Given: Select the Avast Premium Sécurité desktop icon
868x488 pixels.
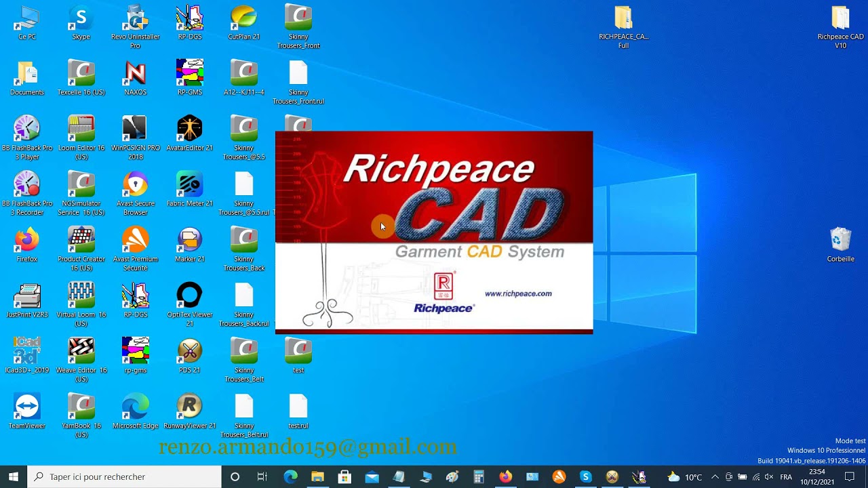Looking at the screenshot, I should pos(136,249).
